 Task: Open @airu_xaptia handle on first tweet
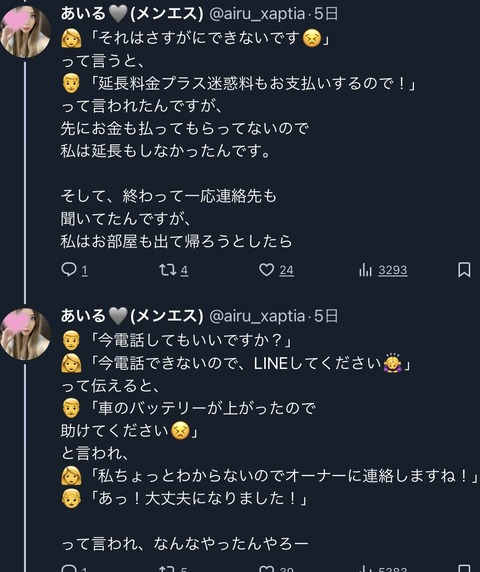(257, 14)
